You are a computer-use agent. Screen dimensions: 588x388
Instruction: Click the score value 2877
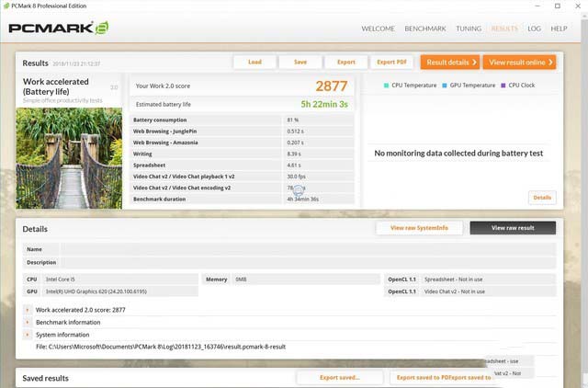click(x=332, y=86)
